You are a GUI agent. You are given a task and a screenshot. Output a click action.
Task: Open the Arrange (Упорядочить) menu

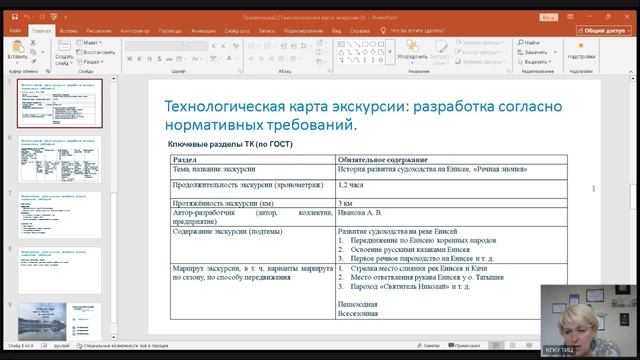[412, 52]
